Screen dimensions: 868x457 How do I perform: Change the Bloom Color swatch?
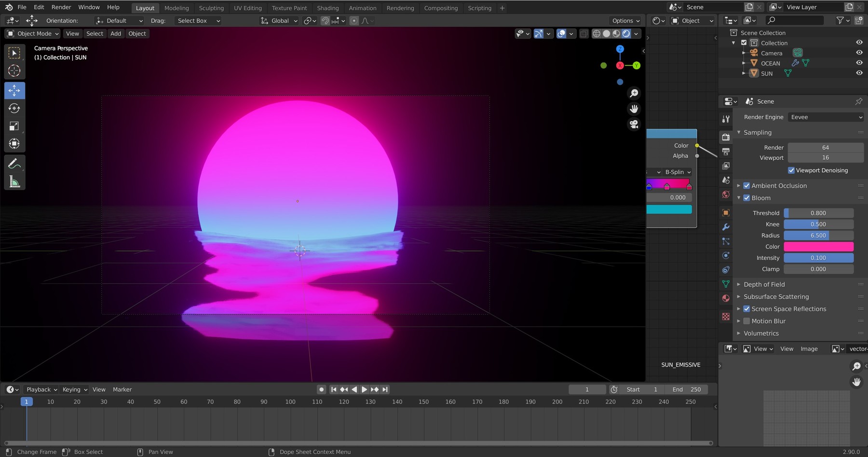(818, 246)
